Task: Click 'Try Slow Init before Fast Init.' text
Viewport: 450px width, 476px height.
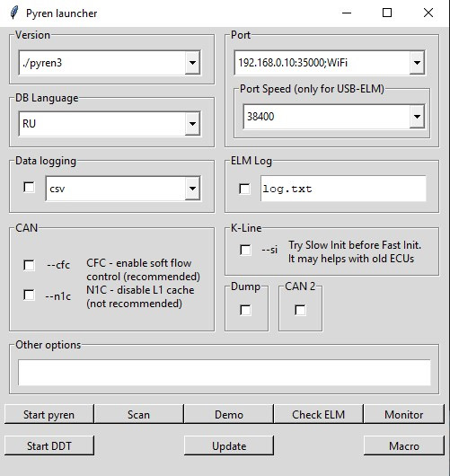Action: coord(355,245)
